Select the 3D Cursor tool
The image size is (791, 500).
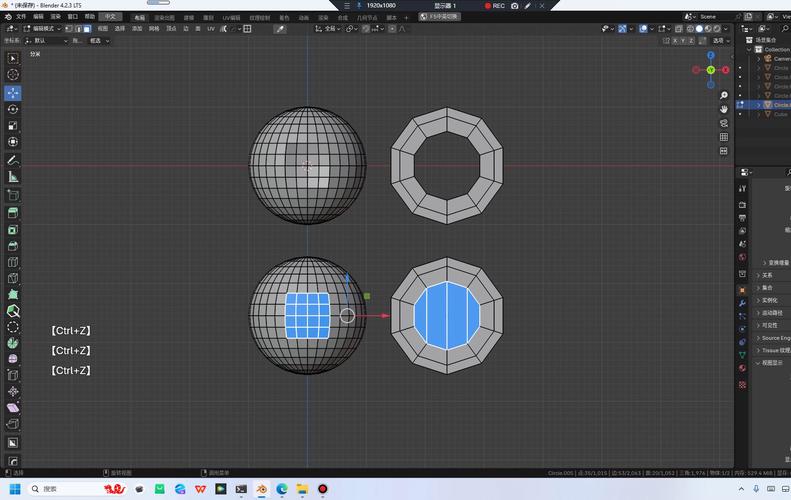click(13, 75)
